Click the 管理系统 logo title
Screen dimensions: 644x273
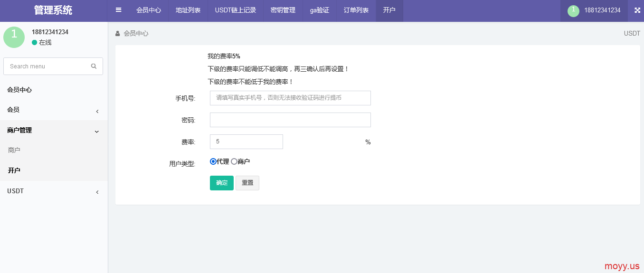(x=53, y=10)
